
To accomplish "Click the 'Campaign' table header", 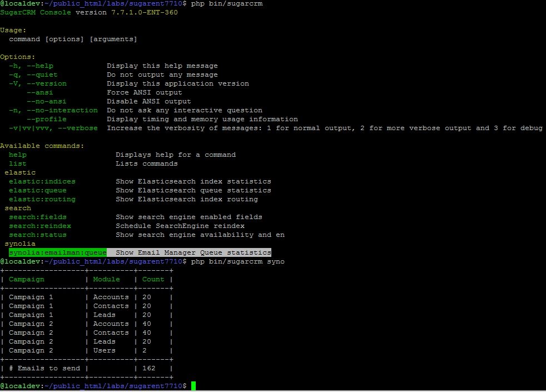I will 27,279.
